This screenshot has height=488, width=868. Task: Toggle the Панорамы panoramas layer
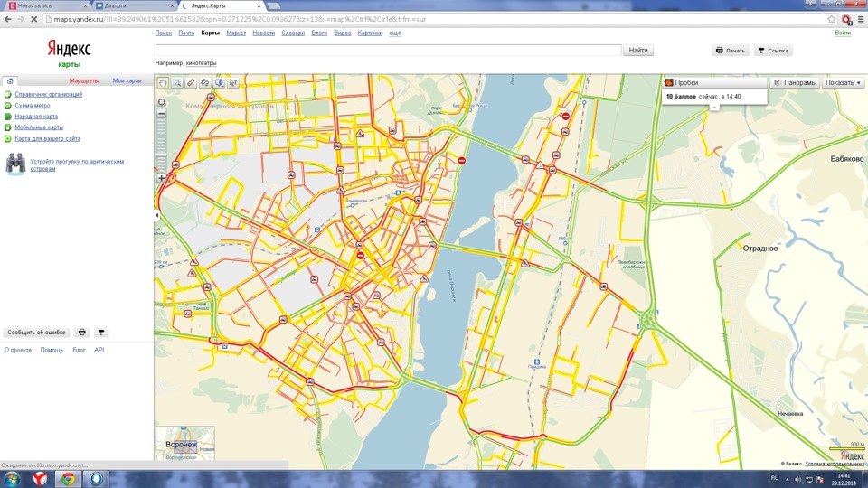point(796,82)
